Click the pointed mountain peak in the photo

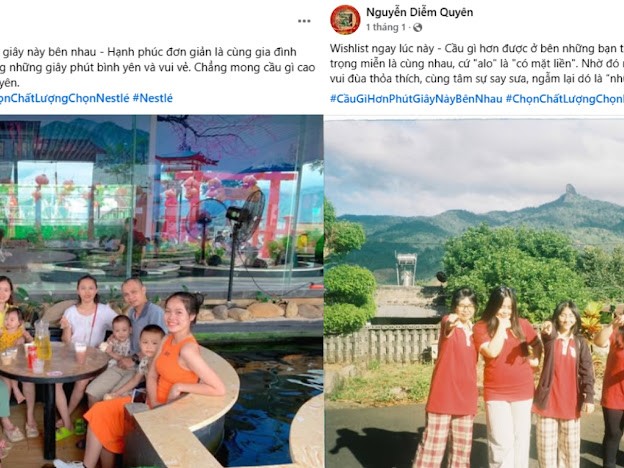click(570, 190)
